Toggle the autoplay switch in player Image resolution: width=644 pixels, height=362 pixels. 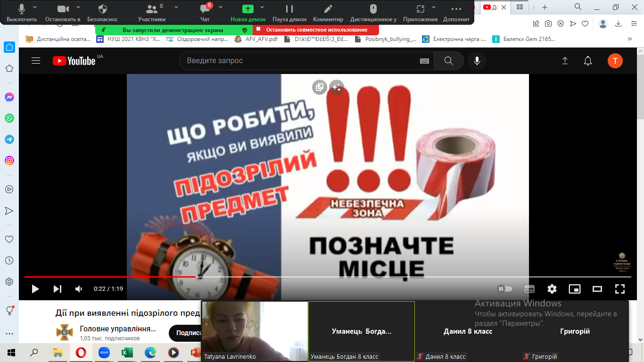click(x=505, y=289)
